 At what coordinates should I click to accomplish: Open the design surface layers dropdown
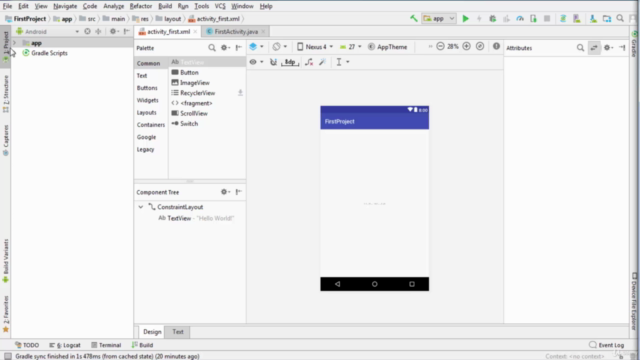pyautogui.click(x=256, y=47)
